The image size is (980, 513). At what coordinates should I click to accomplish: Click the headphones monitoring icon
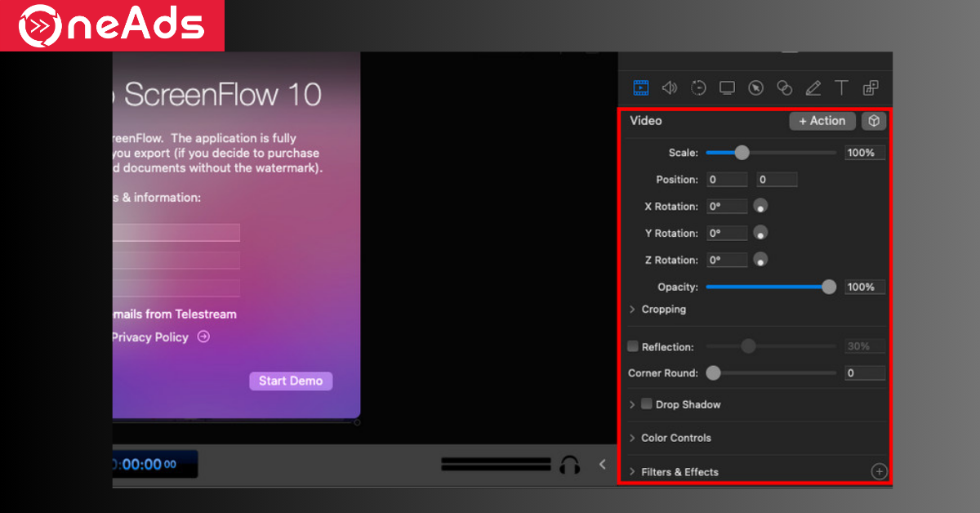(569, 465)
